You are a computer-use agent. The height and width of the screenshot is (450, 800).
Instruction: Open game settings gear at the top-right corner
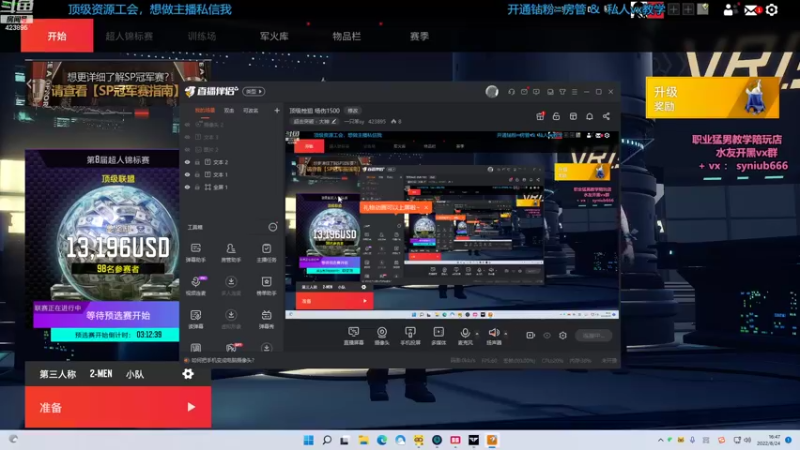pos(771,10)
